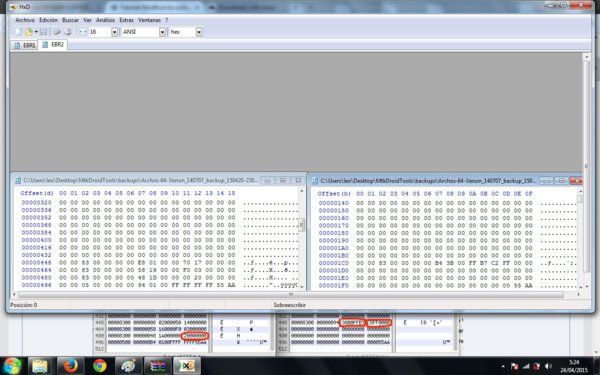600x375 pixels.
Task: Click offset 000001C0 in right window
Action: click(x=334, y=263)
